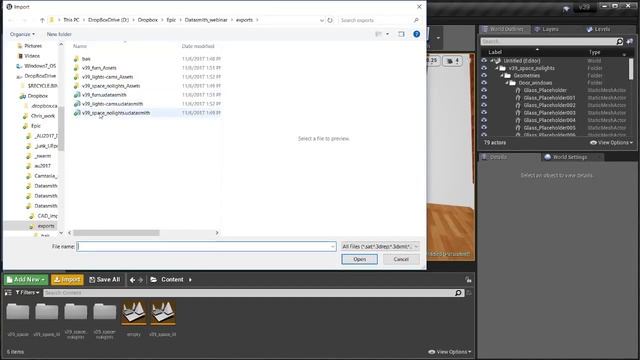This screenshot has height=360, width=640.
Task: Click the Date modified column header
Action: [x=198, y=46]
